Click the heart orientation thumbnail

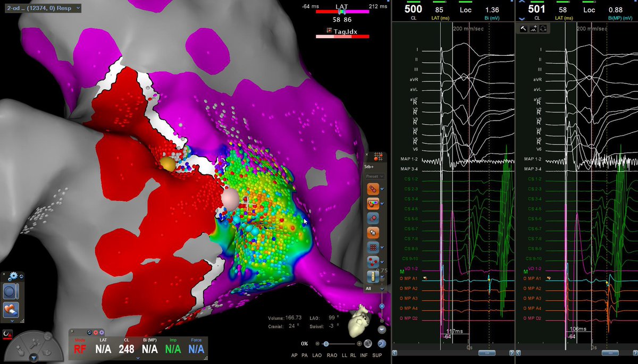pos(359,321)
